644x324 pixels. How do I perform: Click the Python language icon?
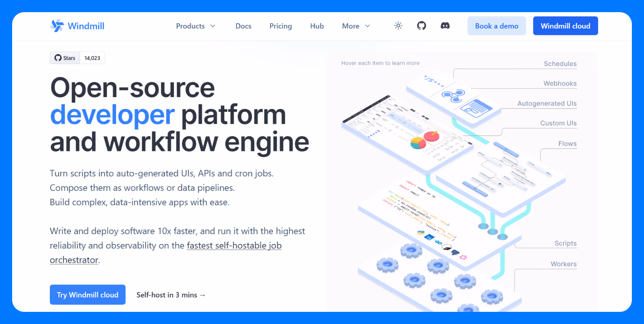point(421,233)
